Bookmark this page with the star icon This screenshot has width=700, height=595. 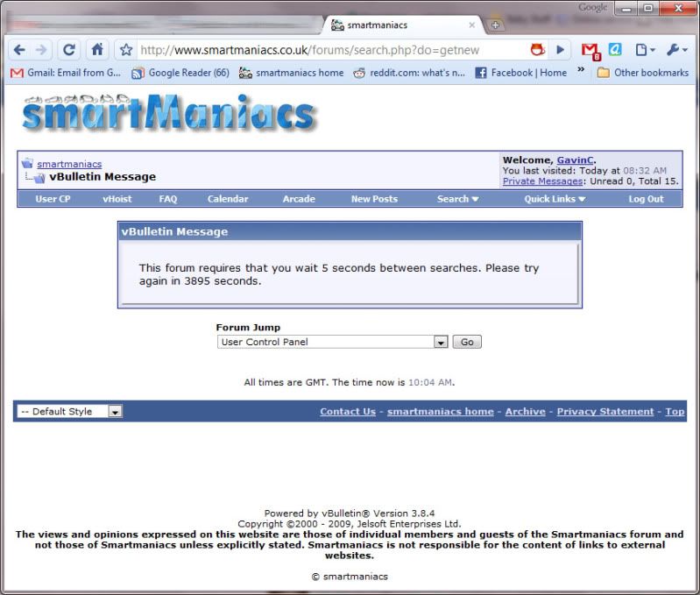[x=126, y=50]
